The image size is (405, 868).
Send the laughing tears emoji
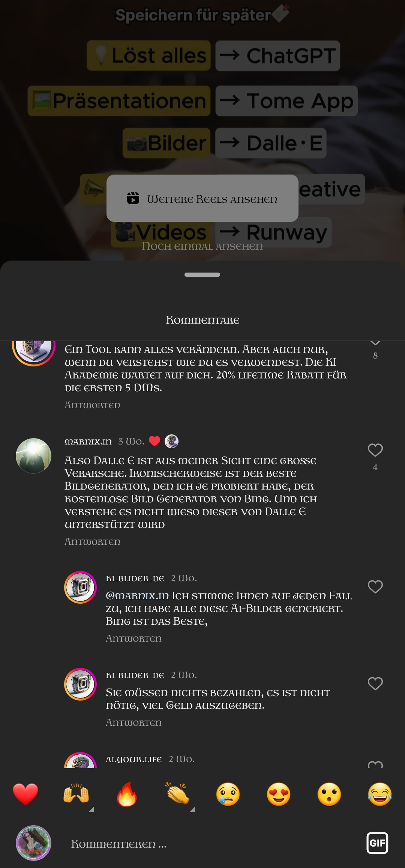[380, 794]
